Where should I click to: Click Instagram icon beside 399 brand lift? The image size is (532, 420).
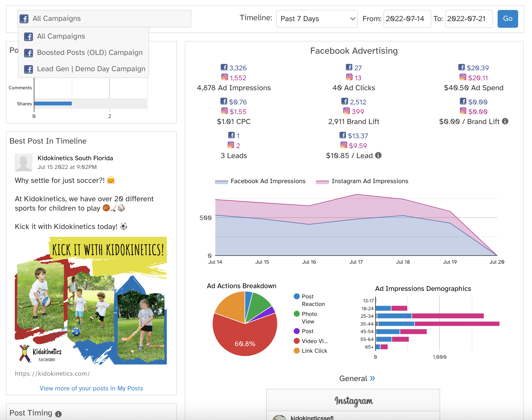(x=347, y=111)
